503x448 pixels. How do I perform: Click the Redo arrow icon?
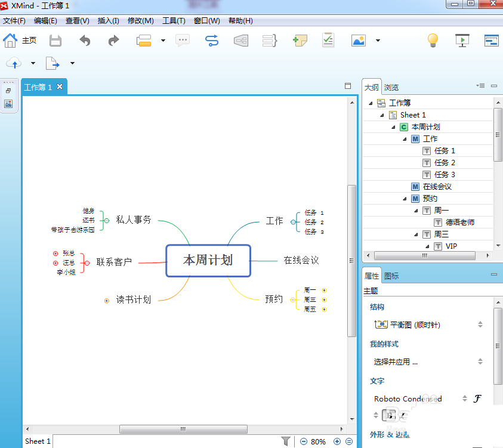(113, 41)
